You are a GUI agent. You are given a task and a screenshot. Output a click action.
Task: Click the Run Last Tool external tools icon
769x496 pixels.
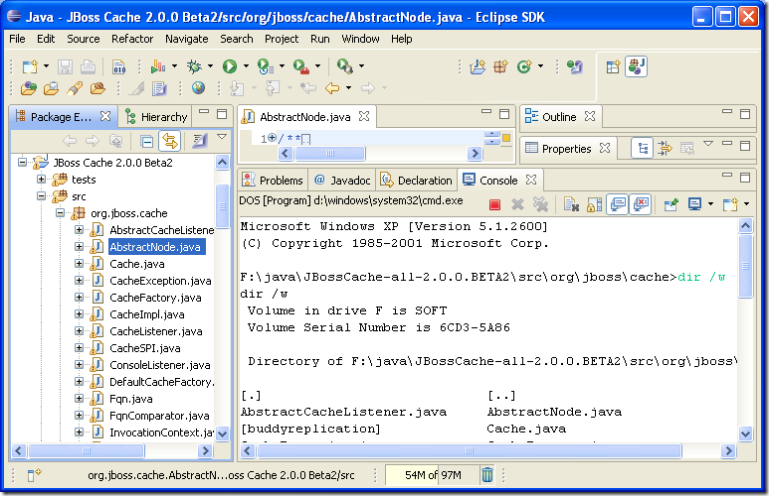(301, 66)
